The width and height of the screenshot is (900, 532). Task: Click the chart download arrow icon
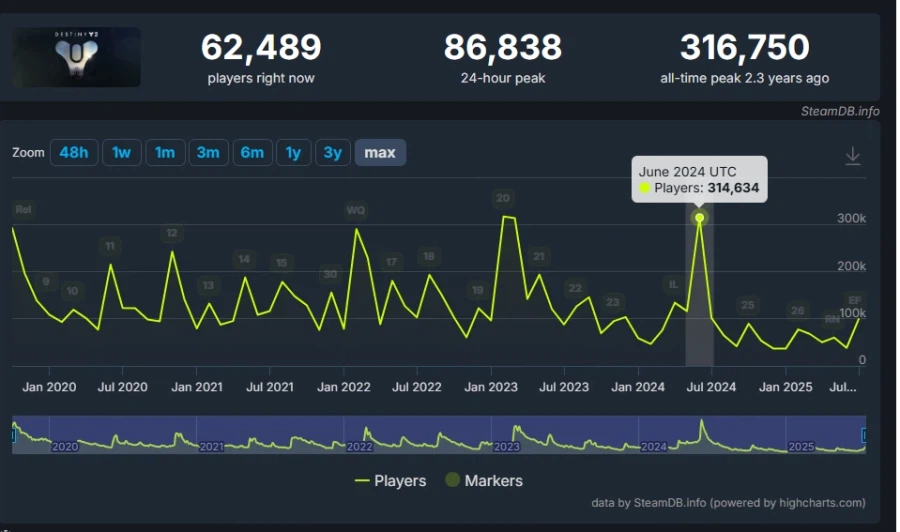click(x=853, y=156)
